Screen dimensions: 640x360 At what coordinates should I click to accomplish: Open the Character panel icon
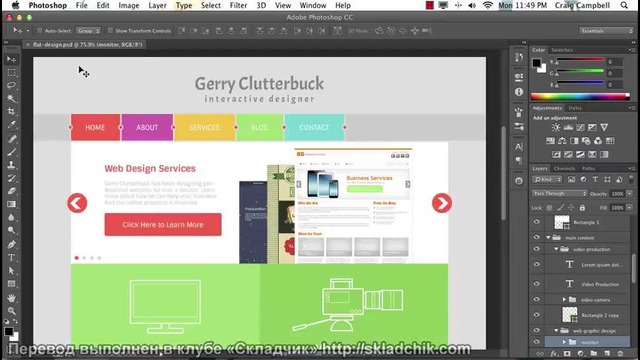pos(519,147)
